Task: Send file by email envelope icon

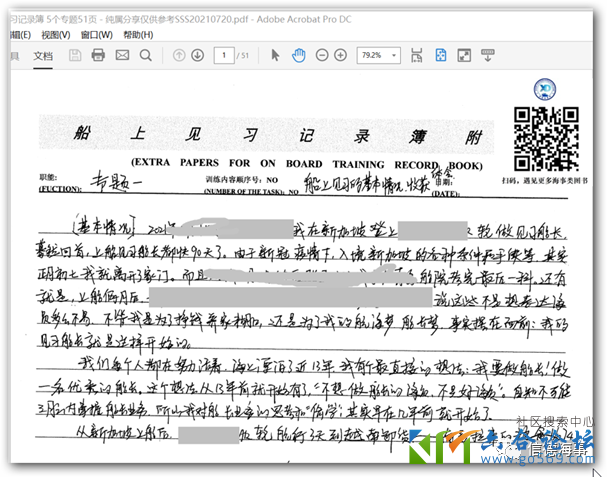Action: point(122,55)
